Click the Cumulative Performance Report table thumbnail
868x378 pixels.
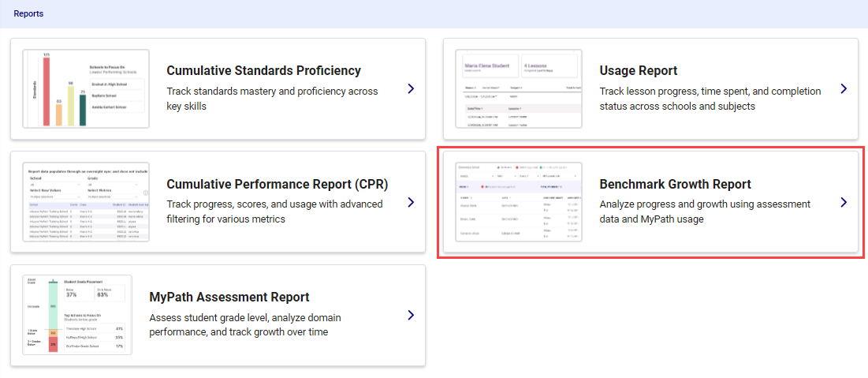pyautogui.click(x=86, y=202)
